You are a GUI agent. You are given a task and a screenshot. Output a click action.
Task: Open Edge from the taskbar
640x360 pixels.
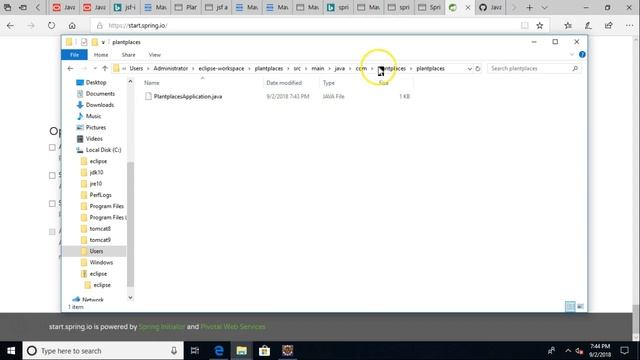click(219, 351)
